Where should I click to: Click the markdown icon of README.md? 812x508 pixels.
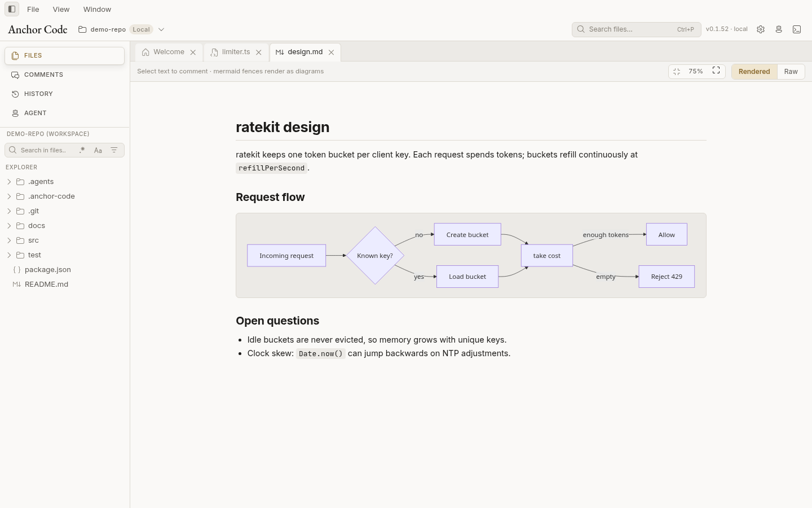tap(17, 284)
